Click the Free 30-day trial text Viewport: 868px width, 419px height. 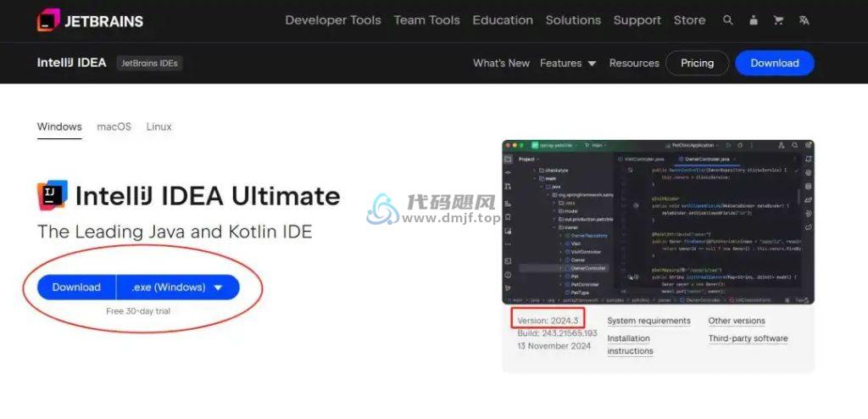(138, 311)
